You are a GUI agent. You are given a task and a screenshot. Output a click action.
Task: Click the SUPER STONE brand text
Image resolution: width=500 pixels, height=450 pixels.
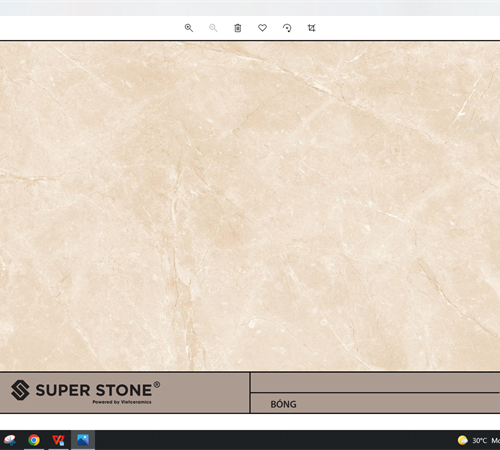(94, 390)
